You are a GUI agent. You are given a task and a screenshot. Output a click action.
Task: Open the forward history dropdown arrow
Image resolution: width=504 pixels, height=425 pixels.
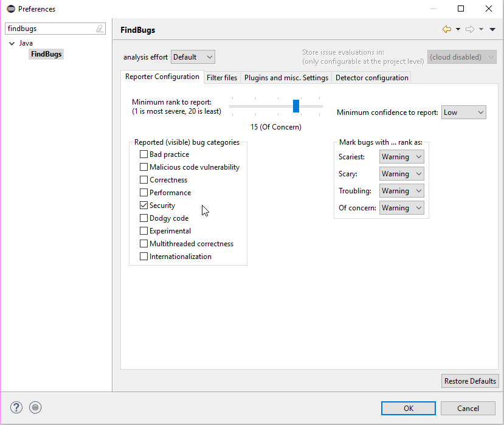click(481, 29)
